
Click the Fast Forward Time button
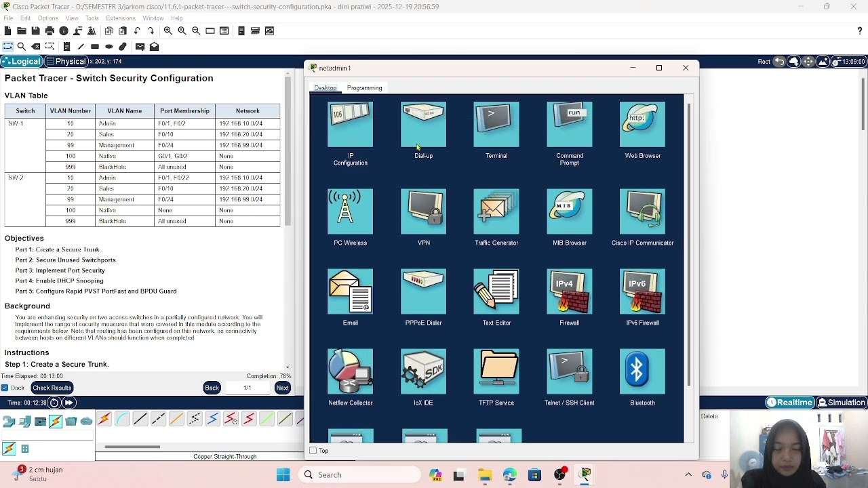pos(68,403)
